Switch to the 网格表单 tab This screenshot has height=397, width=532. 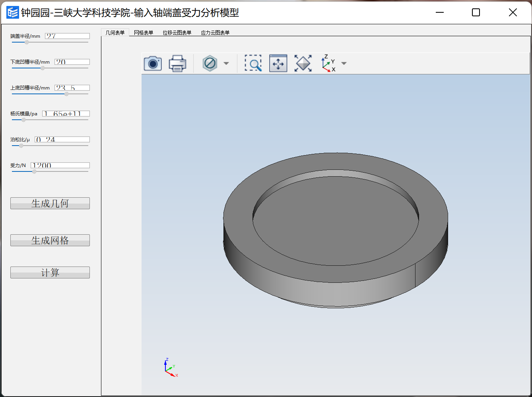click(144, 33)
